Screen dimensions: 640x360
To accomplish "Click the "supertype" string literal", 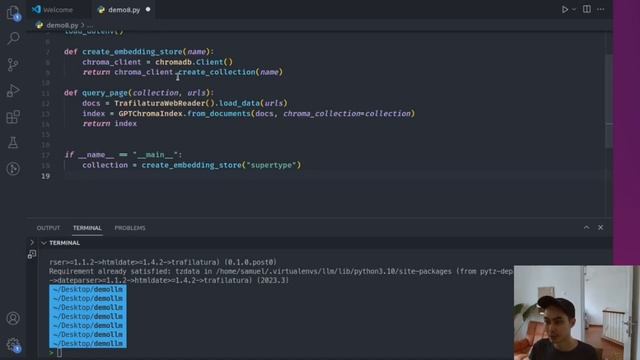I will click(271, 165).
